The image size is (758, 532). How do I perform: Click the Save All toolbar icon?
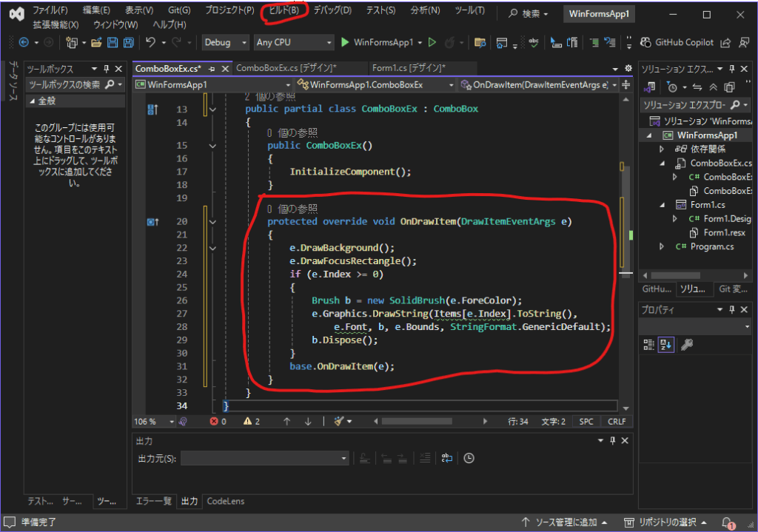click(x=129, y=43)
